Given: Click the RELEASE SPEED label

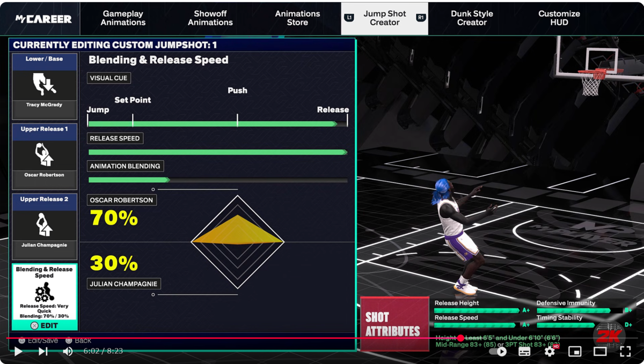Looking at the screenshot, I should pos(115,138).
